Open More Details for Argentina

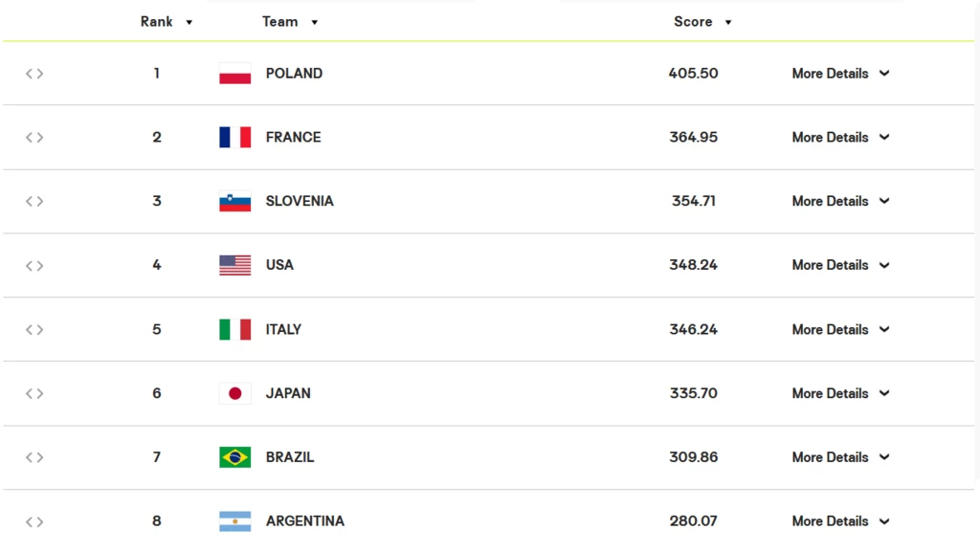click(840, 521)
